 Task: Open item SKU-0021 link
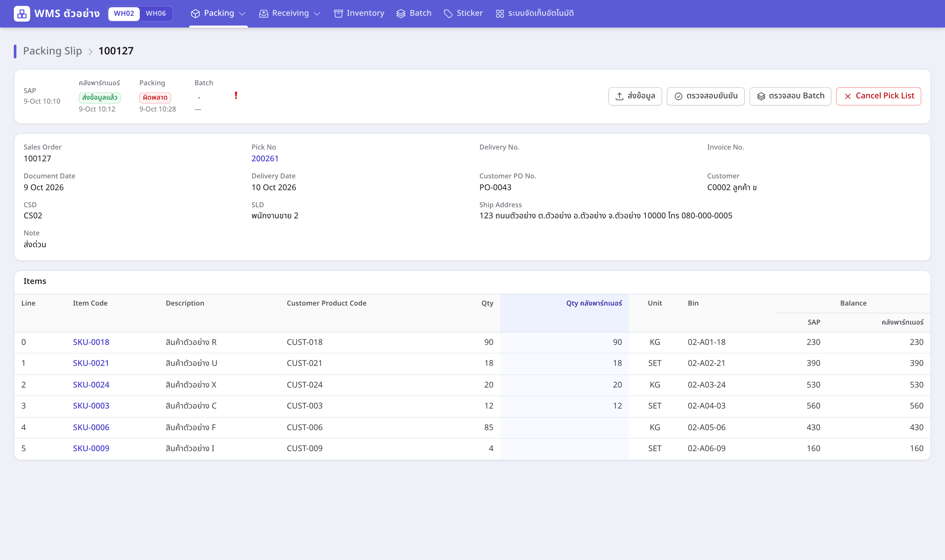point(91,363)
